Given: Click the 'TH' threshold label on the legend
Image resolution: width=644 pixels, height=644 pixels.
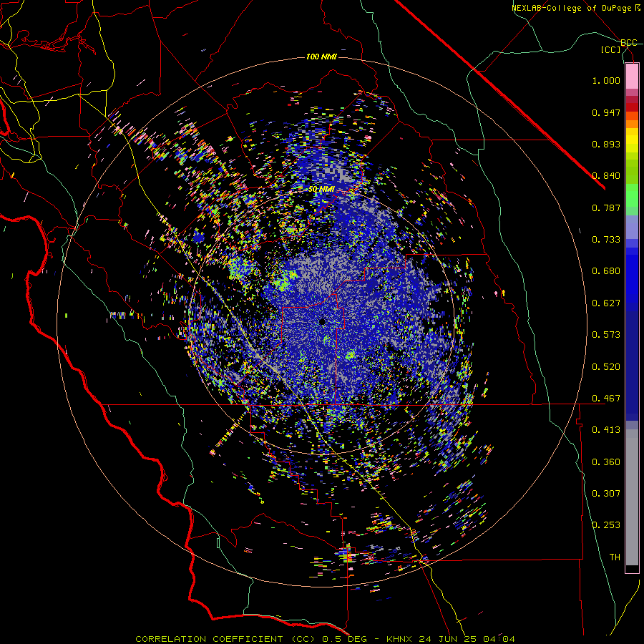Looking at the screenshot, I should point(615,557).
